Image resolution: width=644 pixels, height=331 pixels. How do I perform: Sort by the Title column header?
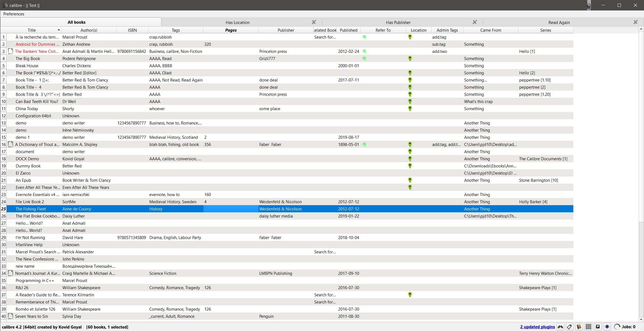tap(32, 30)
